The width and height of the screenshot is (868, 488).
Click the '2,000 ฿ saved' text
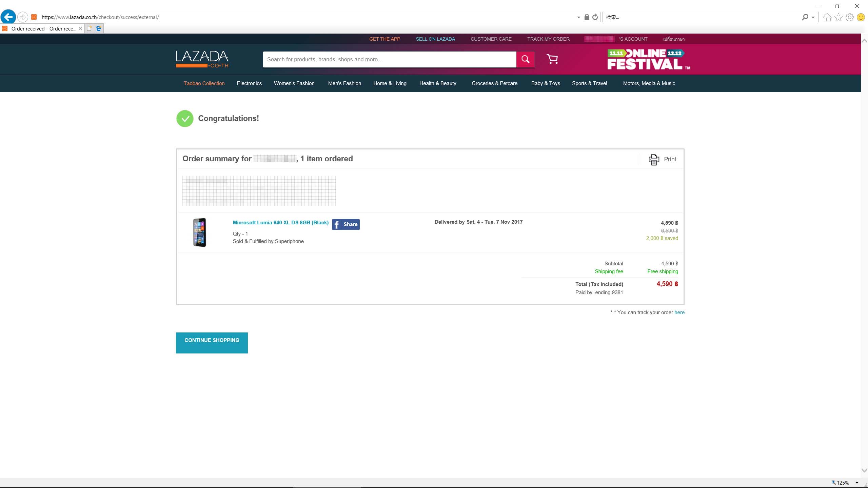[662, 238]
